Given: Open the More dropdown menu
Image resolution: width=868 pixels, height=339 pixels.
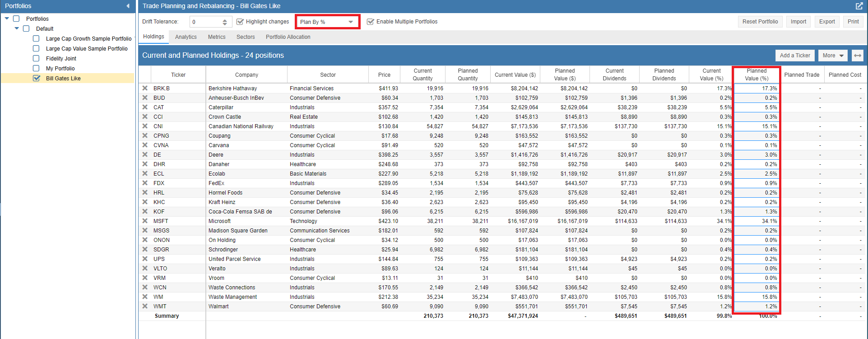Looking at the screenshot, I should [x=833, y=56].
